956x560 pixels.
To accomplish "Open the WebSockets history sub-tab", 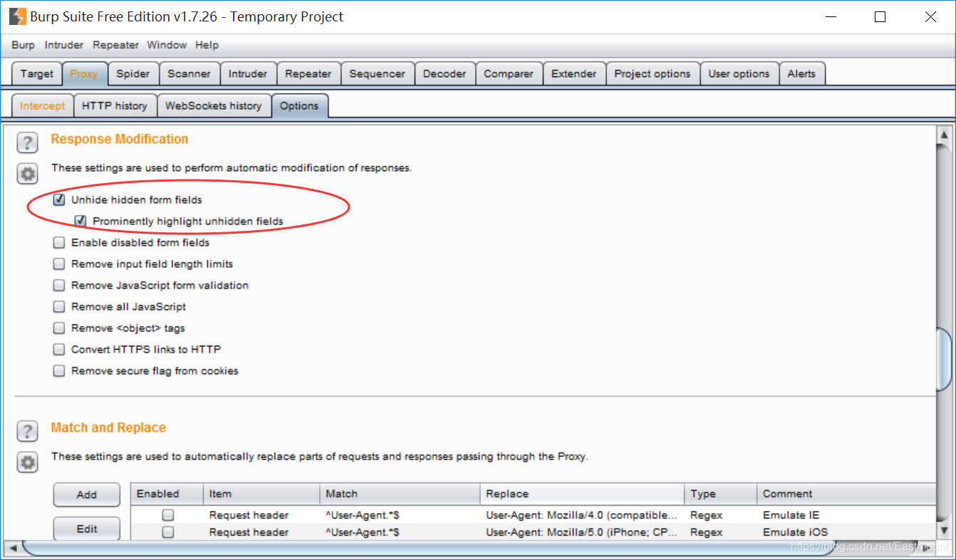I will coord(213,105).
